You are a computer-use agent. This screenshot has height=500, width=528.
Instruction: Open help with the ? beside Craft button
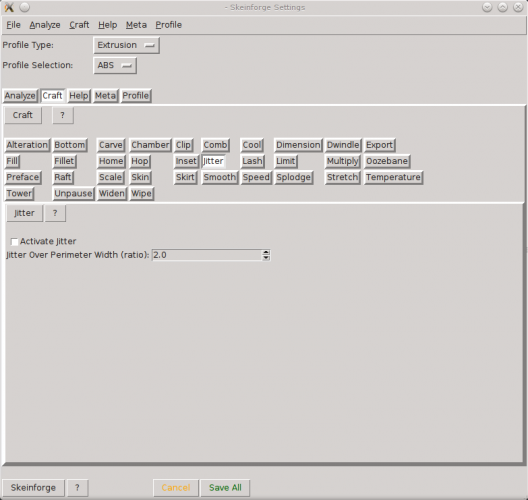[63, 115]
